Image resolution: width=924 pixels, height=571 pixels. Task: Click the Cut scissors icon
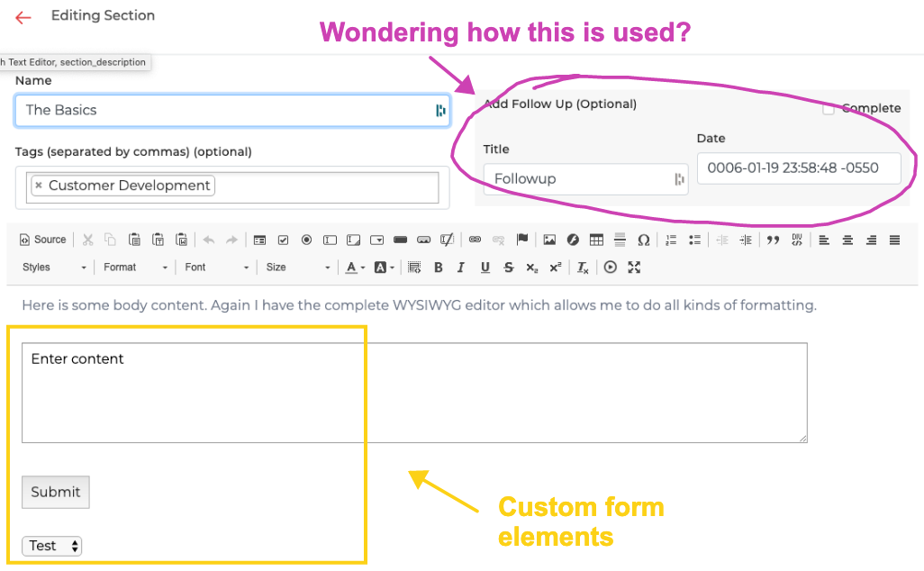[87, 240]
